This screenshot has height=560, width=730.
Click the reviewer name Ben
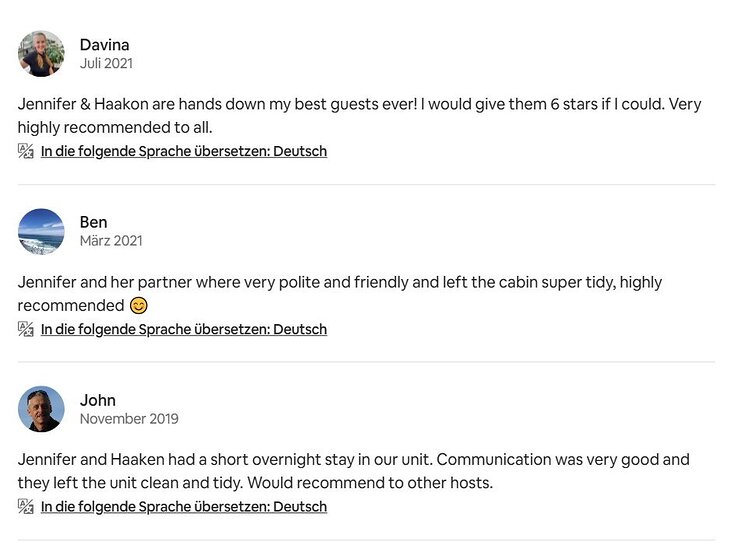(93, 222)
